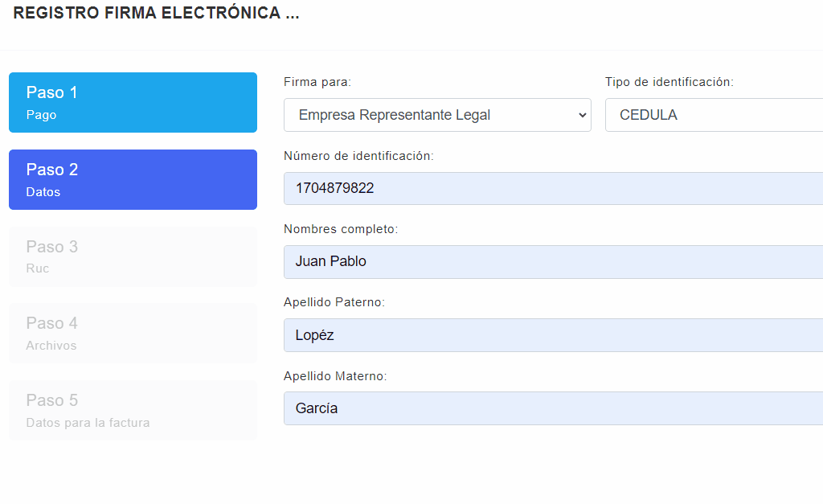This screenshot has width=823, height=504.
Task: Click the Número de identificación input field
Action: pos(553,188)
